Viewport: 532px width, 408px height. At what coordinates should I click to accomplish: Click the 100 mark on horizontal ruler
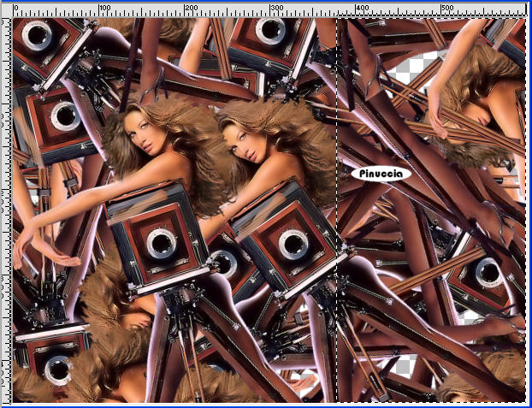click(104, 8)
